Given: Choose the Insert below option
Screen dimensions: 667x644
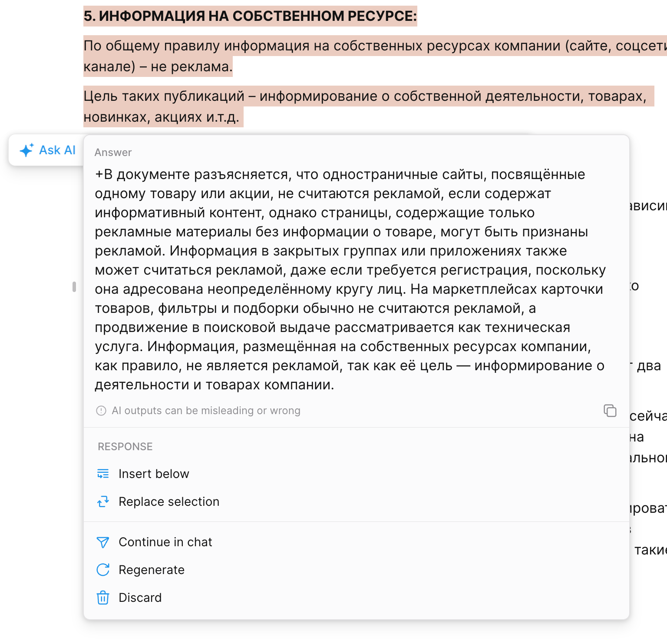Looking at the screenshot, I should (x=154, y=474).
